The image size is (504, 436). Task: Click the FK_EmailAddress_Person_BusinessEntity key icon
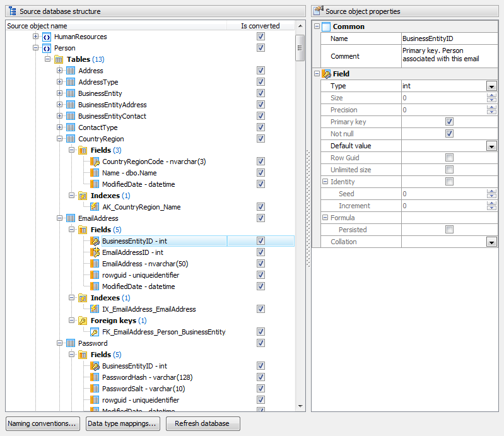point(95,332)
